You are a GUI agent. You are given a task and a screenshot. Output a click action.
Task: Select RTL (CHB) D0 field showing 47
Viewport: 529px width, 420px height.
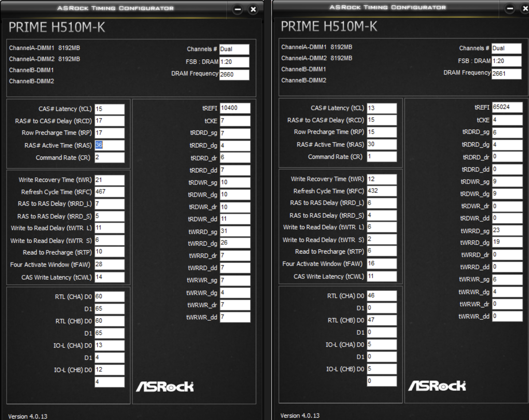382,320
